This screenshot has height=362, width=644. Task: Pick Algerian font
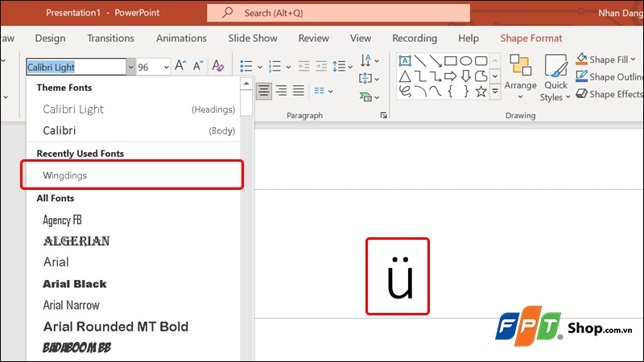pyautogui.click(x=134, y=241)
